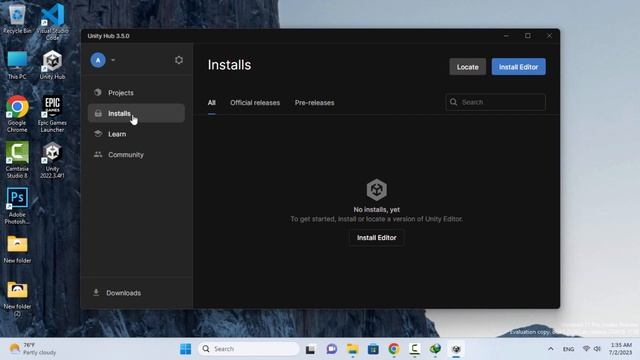Viewport: 640px width, 360px height.
Task: Select Visual Studio Code desktop icon
Action: pos(52,21)
